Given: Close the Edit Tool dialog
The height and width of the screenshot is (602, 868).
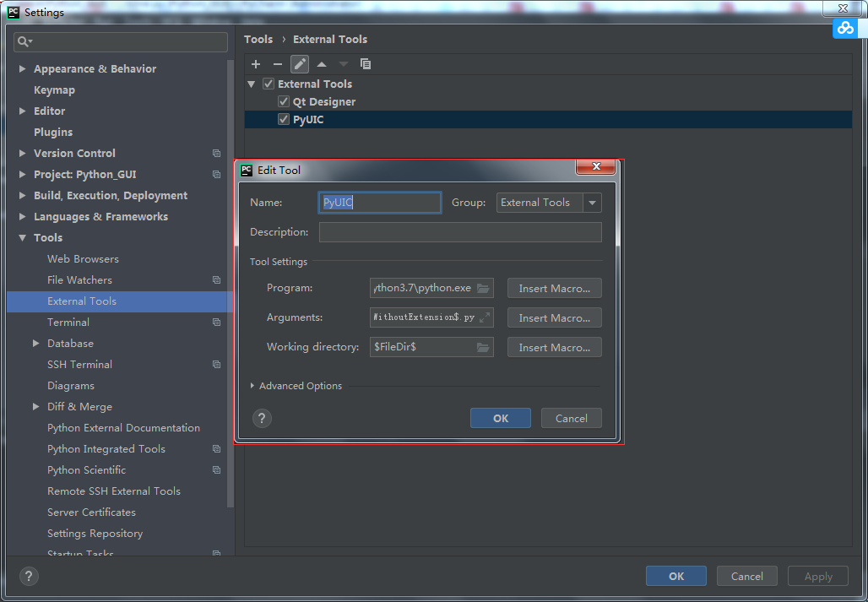Looking at the screenshot, I should [595, 166].
